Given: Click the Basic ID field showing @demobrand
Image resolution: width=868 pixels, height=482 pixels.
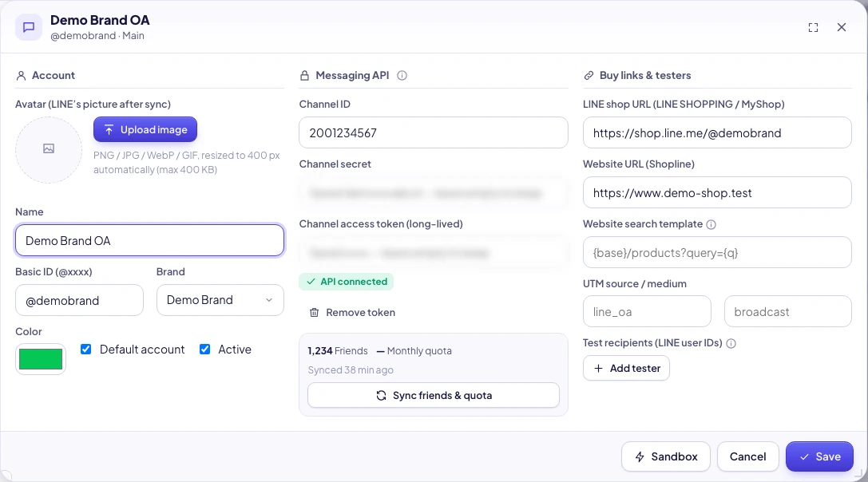Looking at the screenshot, I should point(79,300).
